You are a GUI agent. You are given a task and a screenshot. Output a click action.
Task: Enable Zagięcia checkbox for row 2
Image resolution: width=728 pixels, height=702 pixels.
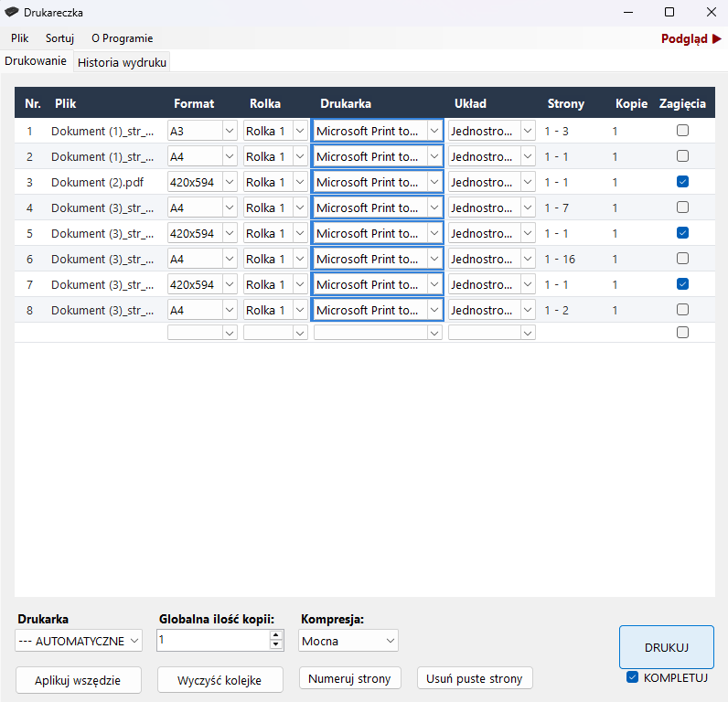tap(682, 156)
